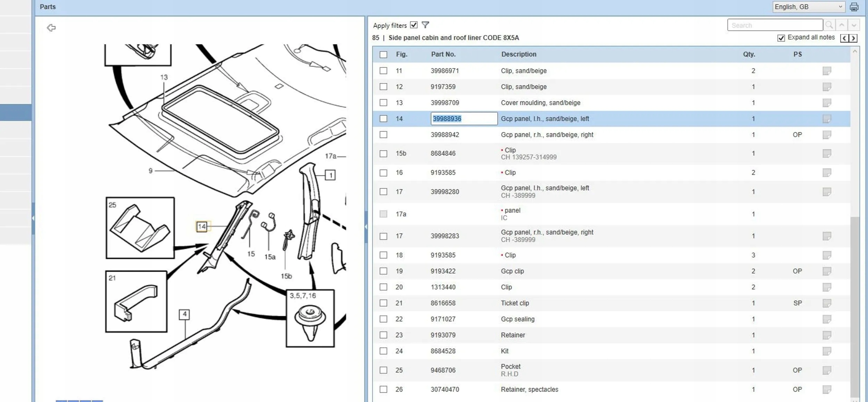
Task: Click the Description column header
Action: coord(518,54)
